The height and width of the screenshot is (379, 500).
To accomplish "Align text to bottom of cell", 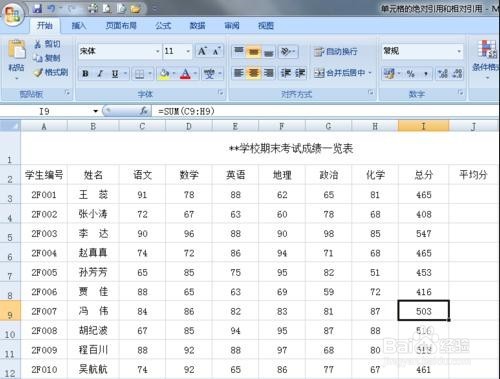I will [269, 51].
